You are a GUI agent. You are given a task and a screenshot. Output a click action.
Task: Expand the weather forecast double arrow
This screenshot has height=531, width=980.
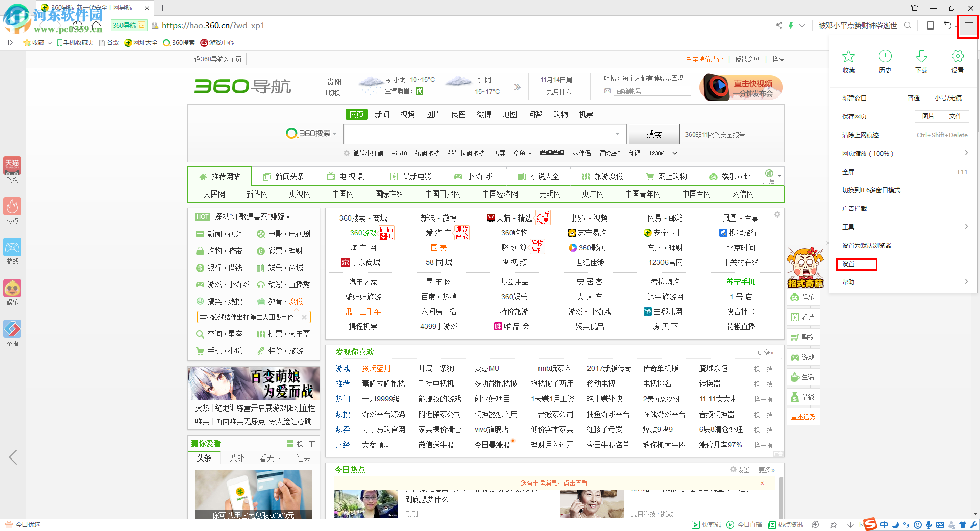click(518, 87)
